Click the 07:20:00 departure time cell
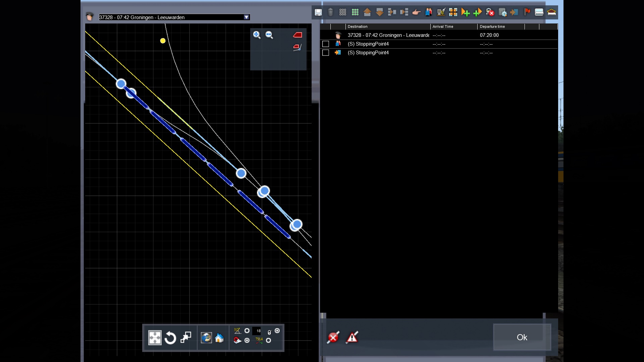Viewport: 644px width, 362px height. point(489,35)
